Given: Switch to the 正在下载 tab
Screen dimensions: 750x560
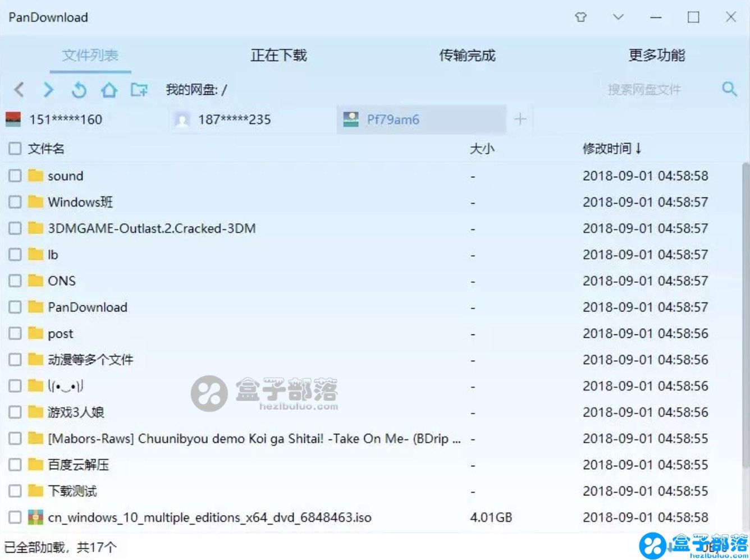Looking at the screenshot, I should point(278,55).
